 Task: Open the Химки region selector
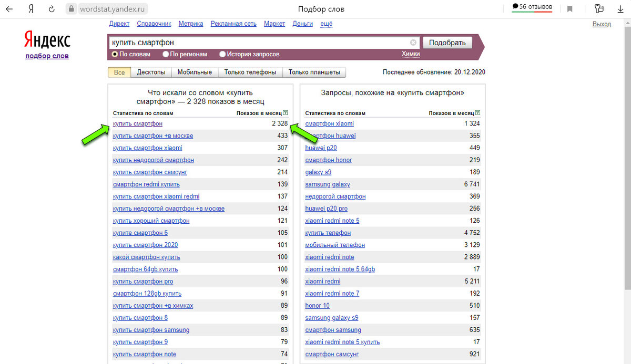click(411, 54)
